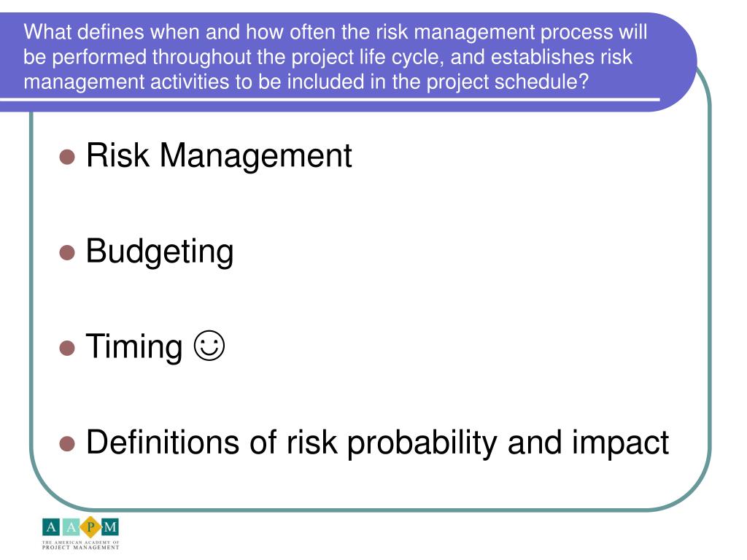
Task: Click the AAPM logo
Action: click(x=80, y=533)
